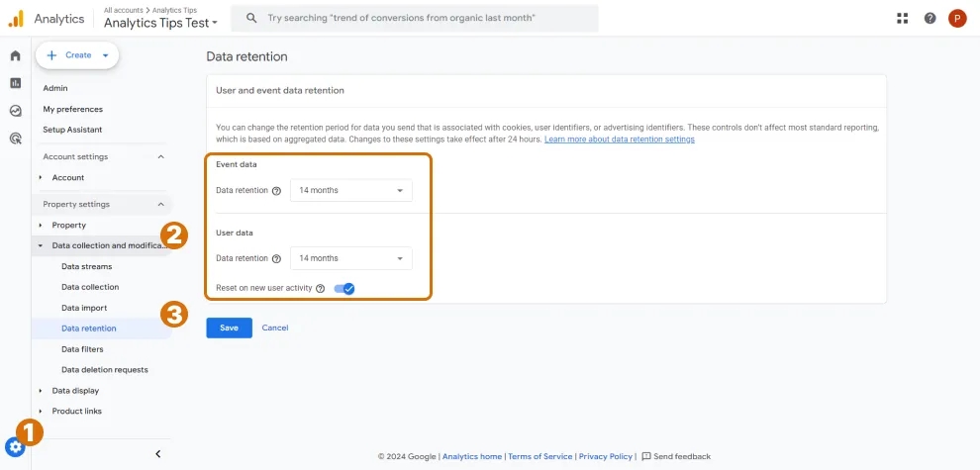The height and width of the screenshot is (470, 980).
Task: Expand the Property tree item
Action: click(x=41, y=225)
